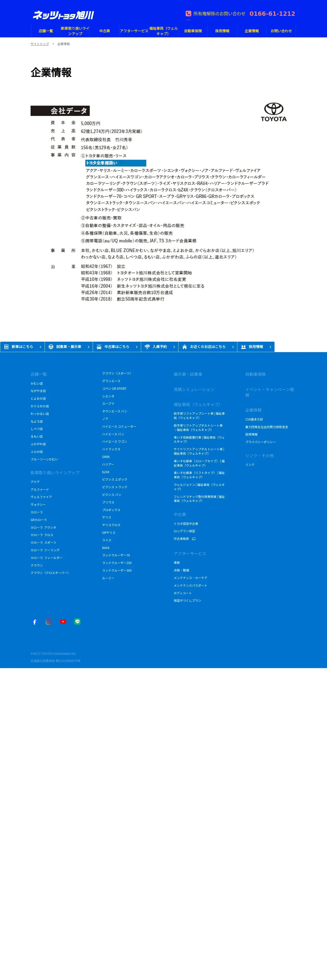327x980 pixels.
Task: Click the chevron on the 採用情報 bar button
Action: (x=270, y=347)
